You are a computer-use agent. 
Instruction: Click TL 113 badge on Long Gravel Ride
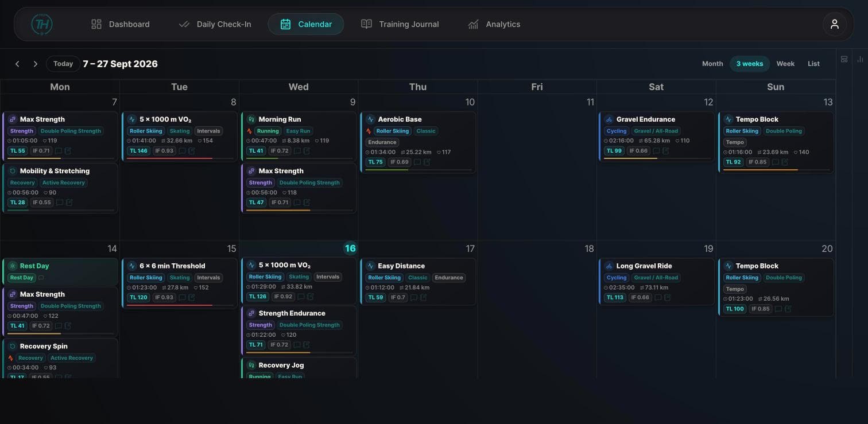tap(615, 297)
